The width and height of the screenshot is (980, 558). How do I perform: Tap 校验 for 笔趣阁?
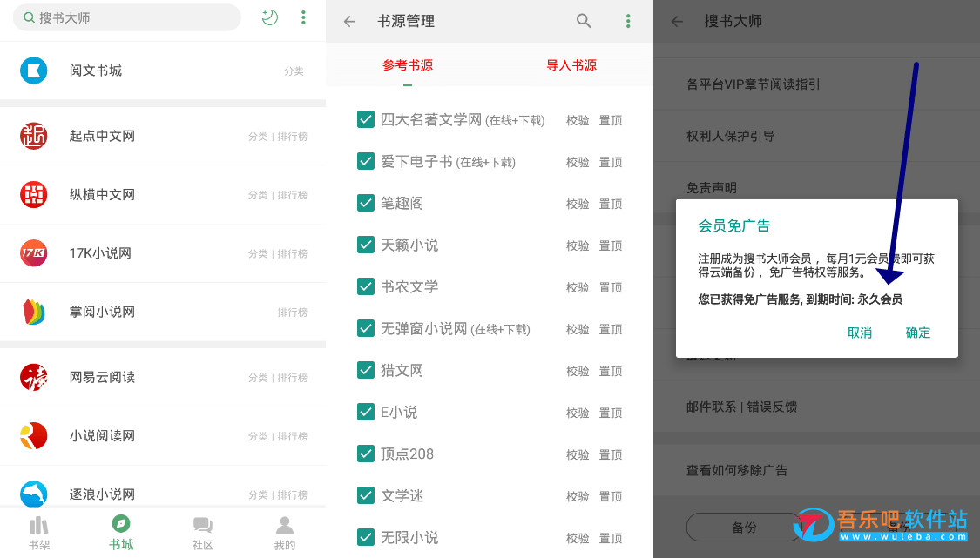[578, 205]
